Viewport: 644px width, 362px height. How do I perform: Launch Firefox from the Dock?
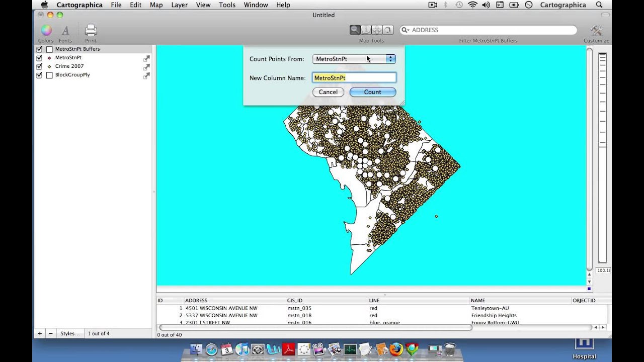coord(396,349)
